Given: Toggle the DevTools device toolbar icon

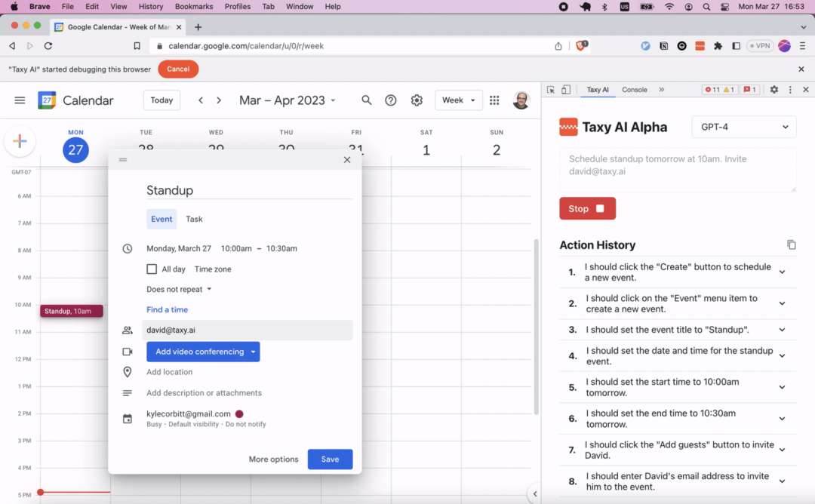Looking at the screenshot, I should pos(566,90).
